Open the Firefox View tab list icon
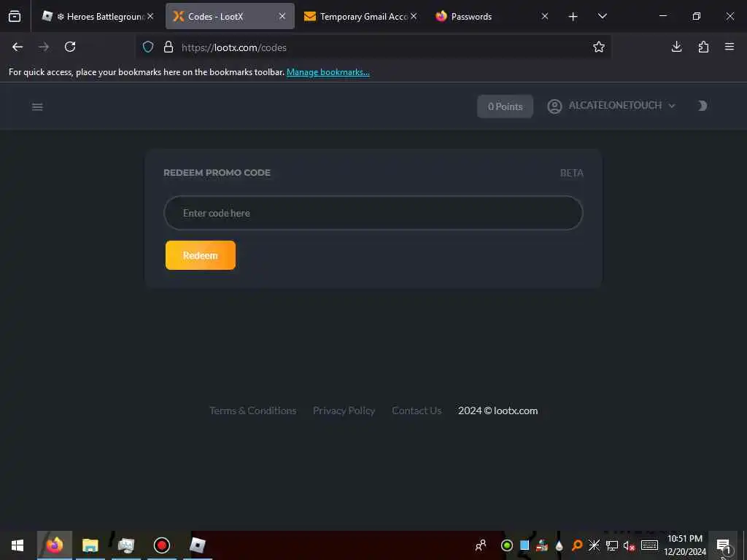The height and width of the screenshot is (560, 747). (15, 16)
